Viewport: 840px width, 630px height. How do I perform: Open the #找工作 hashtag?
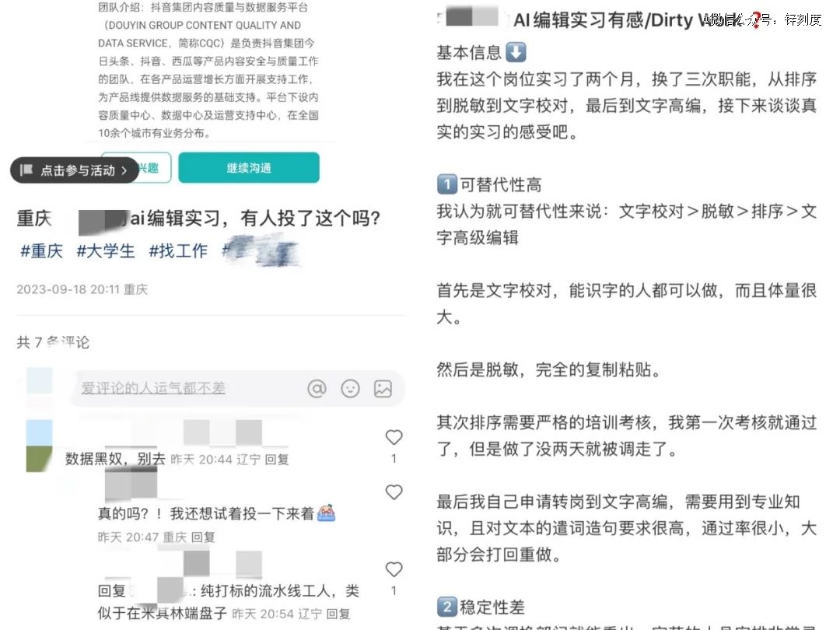point(178,250)
